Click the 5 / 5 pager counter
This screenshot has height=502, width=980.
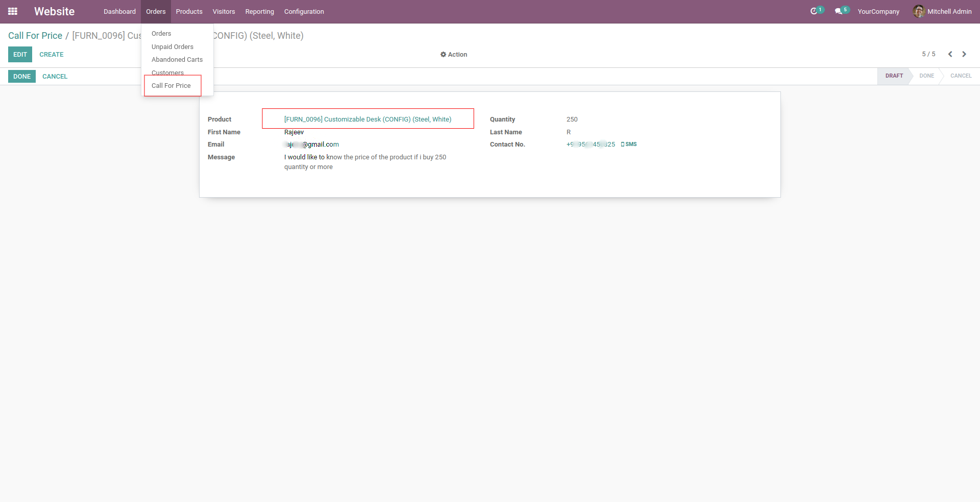coord(928,54)
